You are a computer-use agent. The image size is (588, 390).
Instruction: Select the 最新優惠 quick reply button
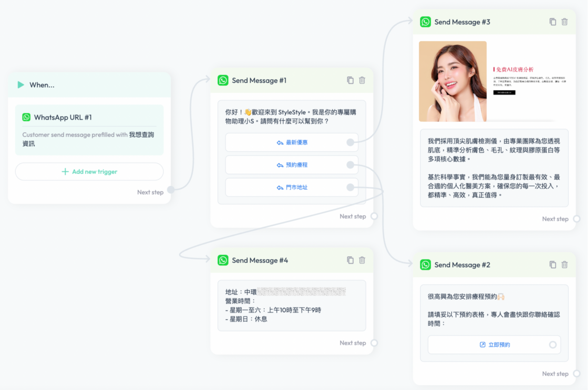click(292, 142)
